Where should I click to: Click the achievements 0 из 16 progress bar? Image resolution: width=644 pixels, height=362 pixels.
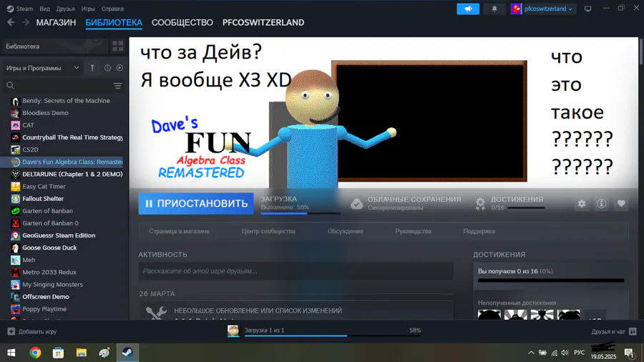[551, 280]
